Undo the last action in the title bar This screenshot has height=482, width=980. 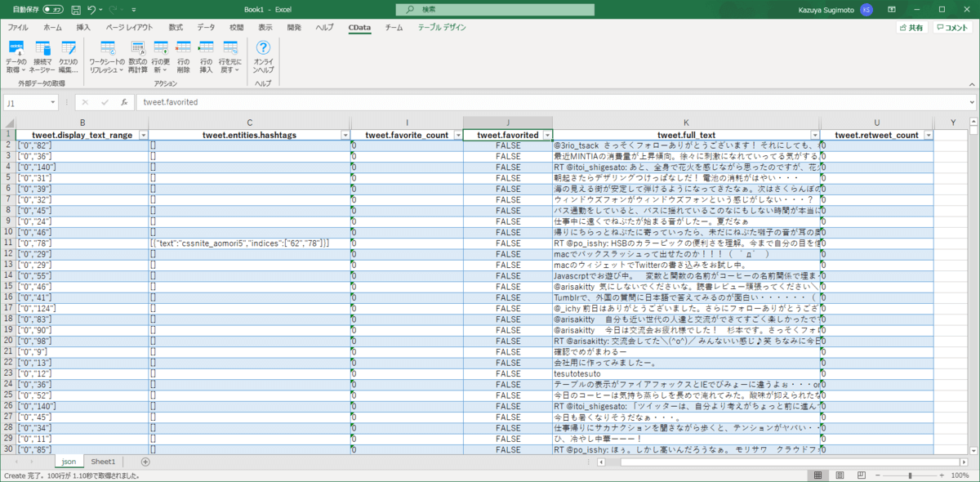[x=91, y=9]
